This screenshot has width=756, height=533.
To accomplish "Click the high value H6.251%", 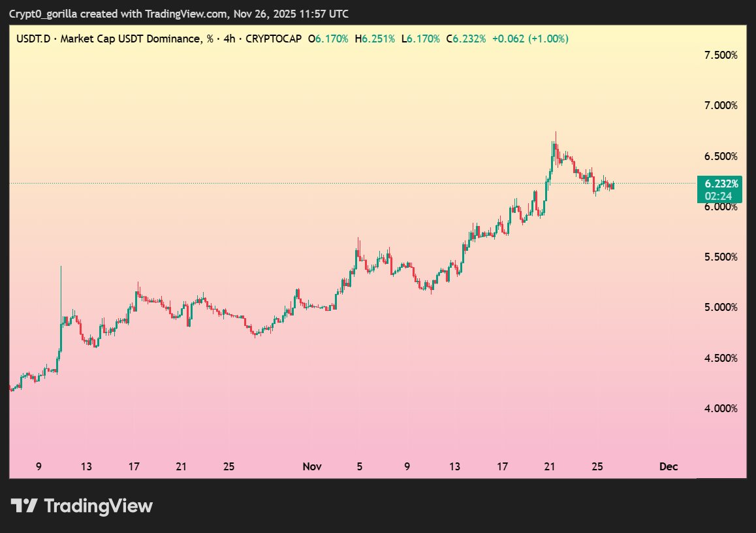I will tap(375, 39).
